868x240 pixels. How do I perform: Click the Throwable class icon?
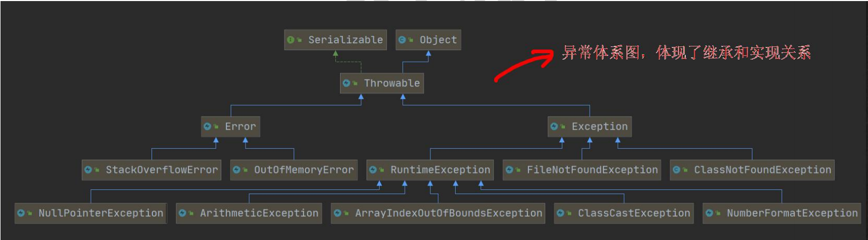[x=347, y=83]
